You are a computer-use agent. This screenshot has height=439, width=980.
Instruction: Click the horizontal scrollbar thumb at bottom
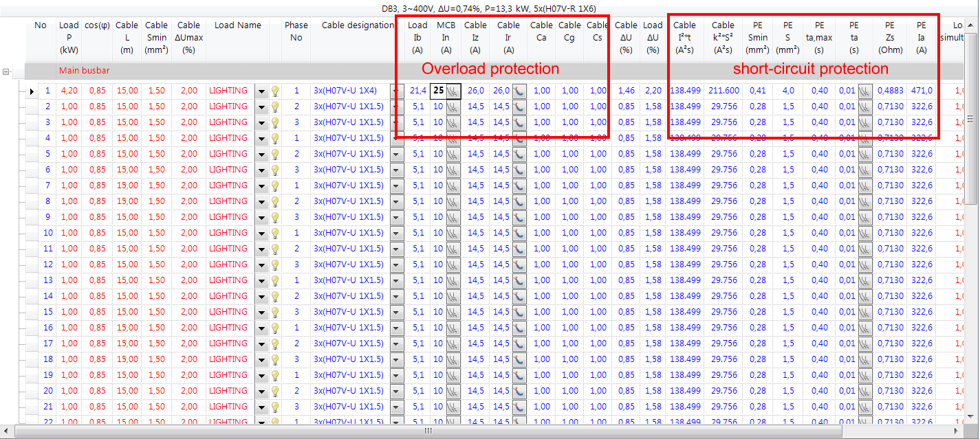(x=428, y=431)
